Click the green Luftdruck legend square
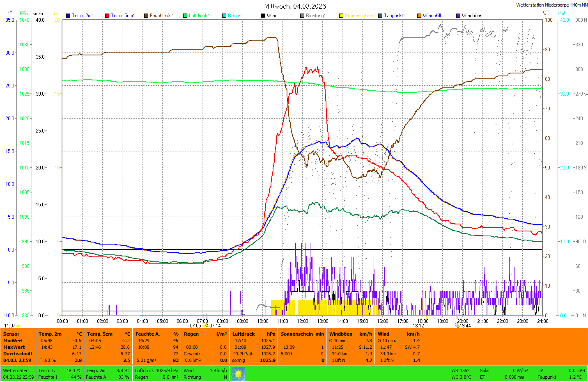Viewport: 588px width, 382px height. 185,16
